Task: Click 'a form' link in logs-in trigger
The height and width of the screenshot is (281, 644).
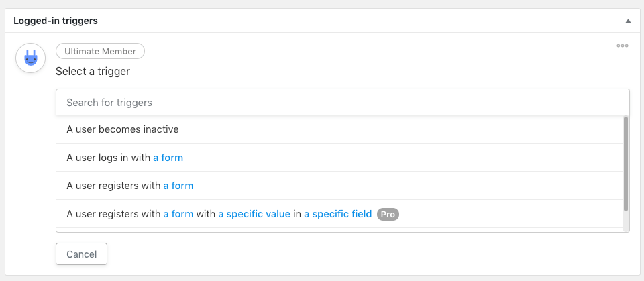Action: click(x=168, y=158)
